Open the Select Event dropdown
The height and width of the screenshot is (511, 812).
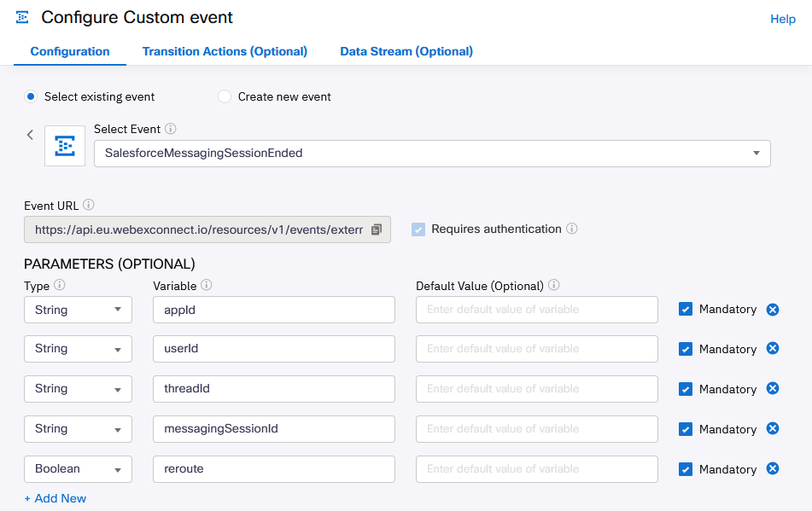coord(756,154)
